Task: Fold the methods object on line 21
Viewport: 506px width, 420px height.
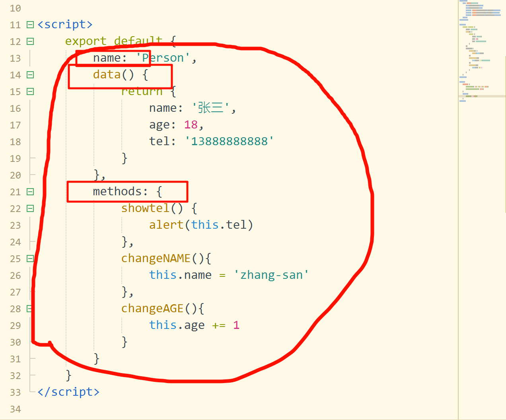Action: pyautogui.click(x=30, y=192)
